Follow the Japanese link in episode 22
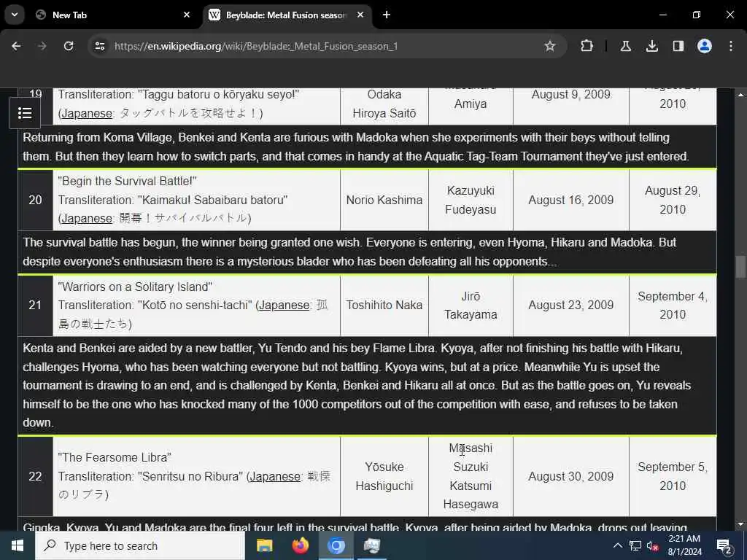The height and width of the screenshot is (560, 747). point(275,476)
